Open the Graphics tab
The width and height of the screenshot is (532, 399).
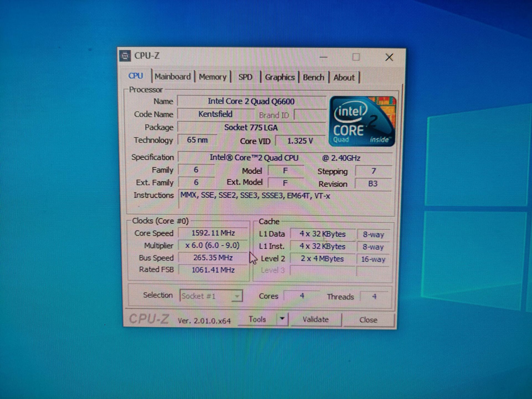coord(280,77)
